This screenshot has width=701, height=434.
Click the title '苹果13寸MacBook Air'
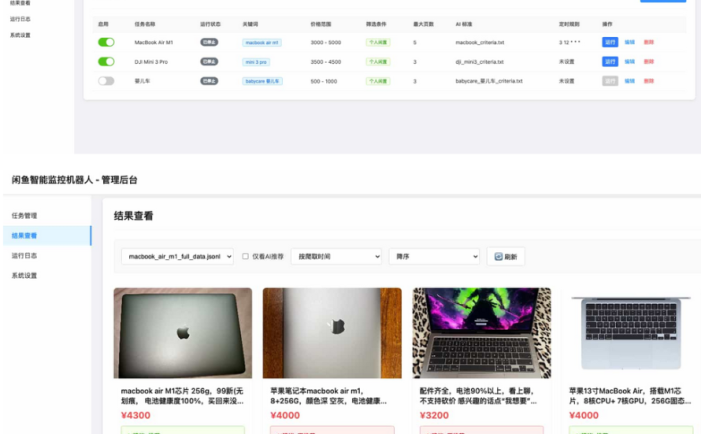tap(630, 396)
